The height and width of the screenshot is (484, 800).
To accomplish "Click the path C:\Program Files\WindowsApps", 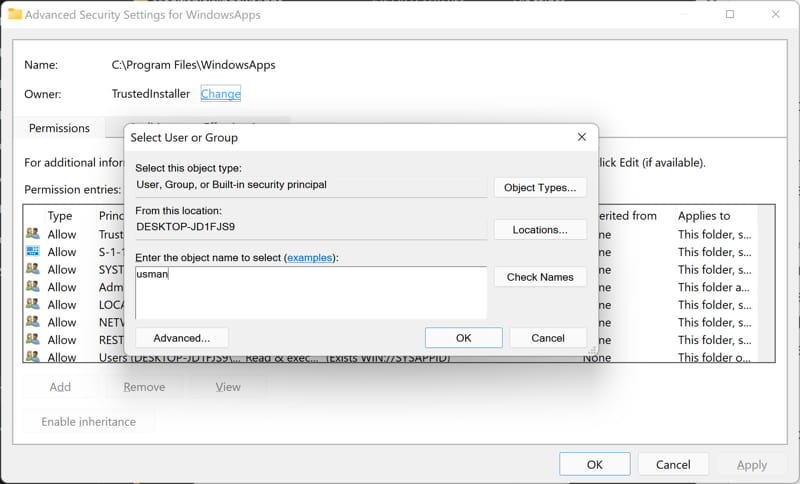I will coord(193,65).
